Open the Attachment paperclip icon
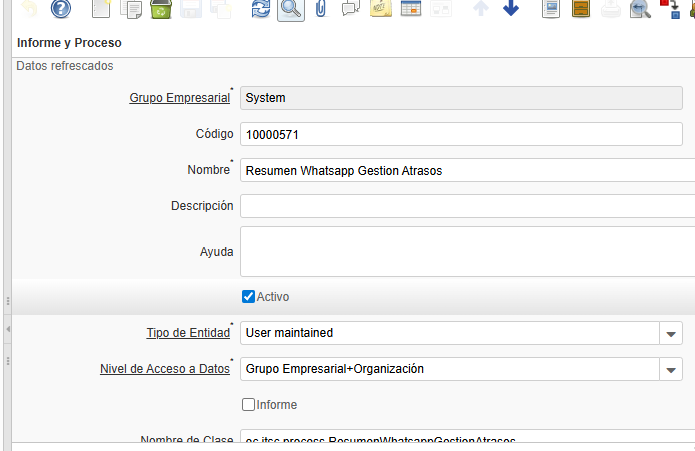This screenshot has height=451, width=695. point(320,10)
